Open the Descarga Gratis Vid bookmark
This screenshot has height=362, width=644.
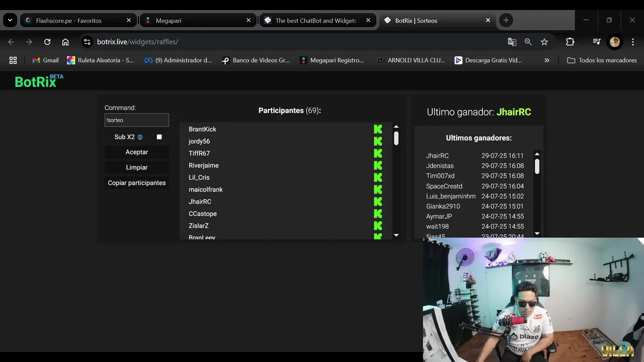click(x=488, y=60)
